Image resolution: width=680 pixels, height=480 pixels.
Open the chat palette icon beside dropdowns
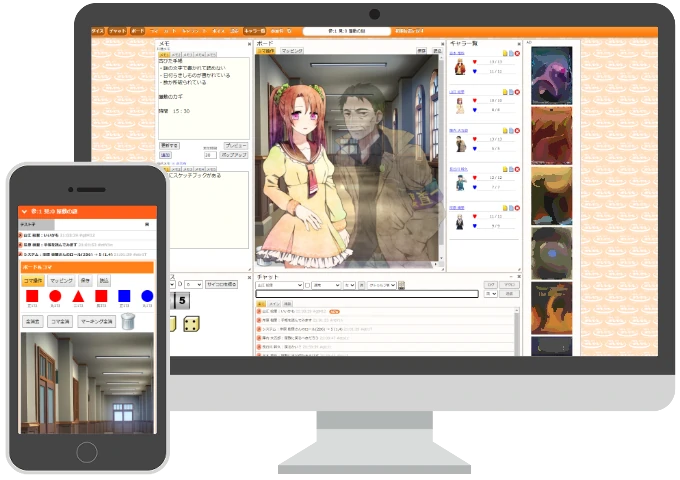pyautogui.click(x=402, y=285)
